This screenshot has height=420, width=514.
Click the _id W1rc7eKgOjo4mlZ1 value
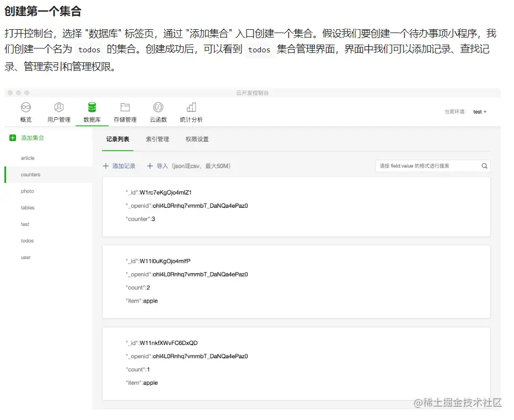pyautogui.click(x=165, y=192)
